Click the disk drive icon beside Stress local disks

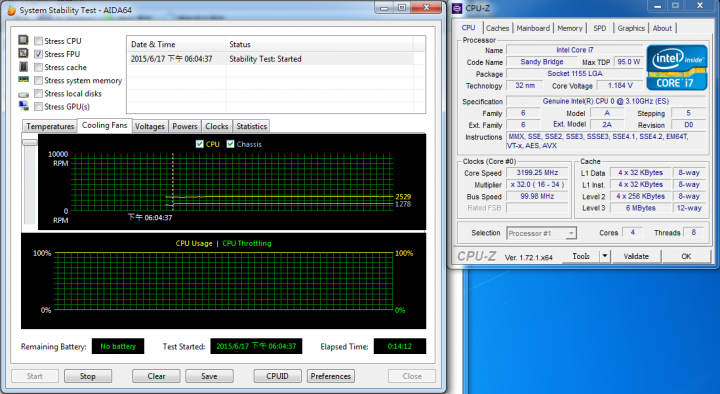pyautogui.click(x=23, y=94)
